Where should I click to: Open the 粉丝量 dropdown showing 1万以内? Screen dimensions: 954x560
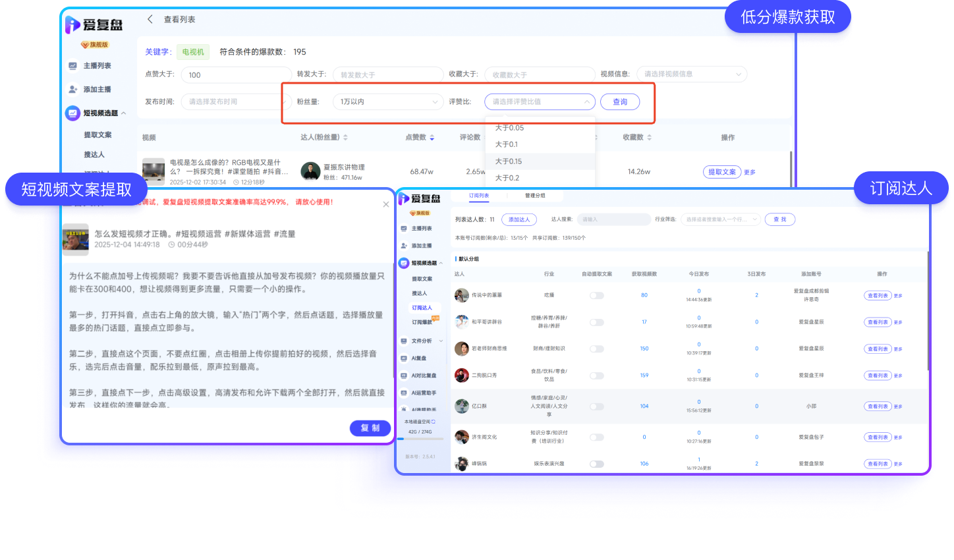(388, 102)
